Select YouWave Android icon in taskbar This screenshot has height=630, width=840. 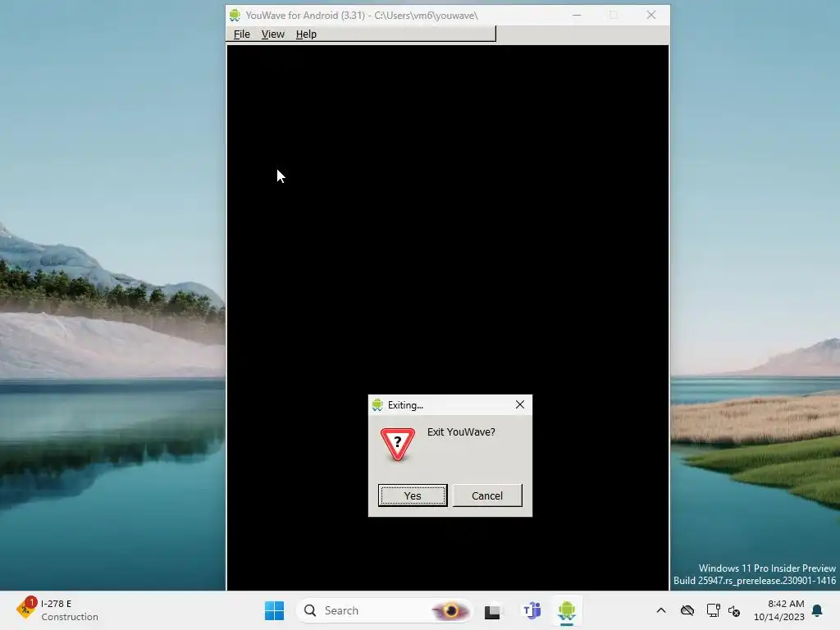pos(566,610)
